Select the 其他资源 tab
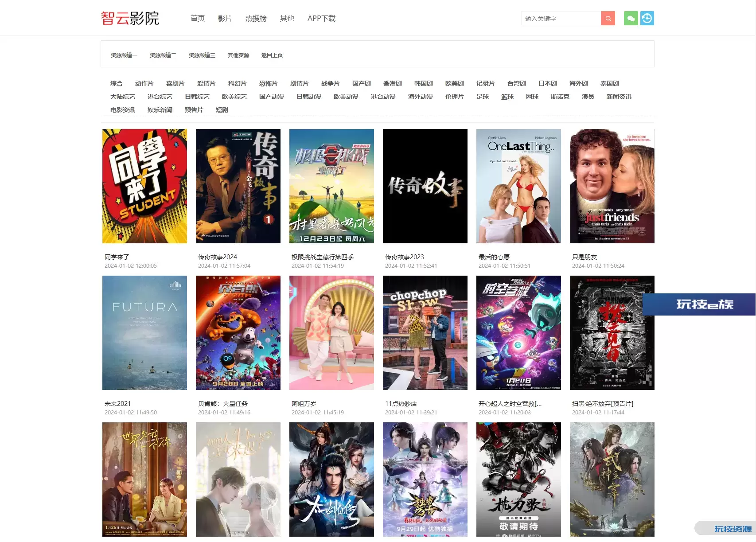756x542 pixels. [x=238, y=55]
